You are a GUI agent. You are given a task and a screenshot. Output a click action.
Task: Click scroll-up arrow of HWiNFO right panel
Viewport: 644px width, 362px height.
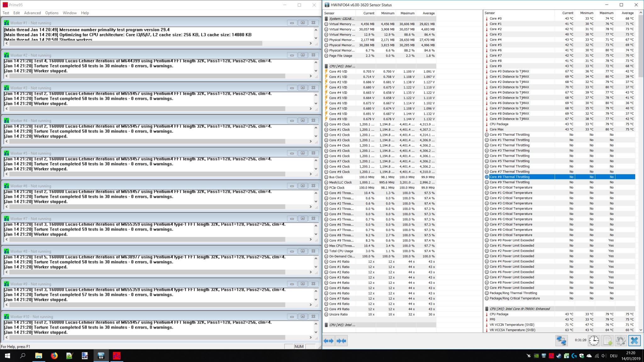pos(641,13)
